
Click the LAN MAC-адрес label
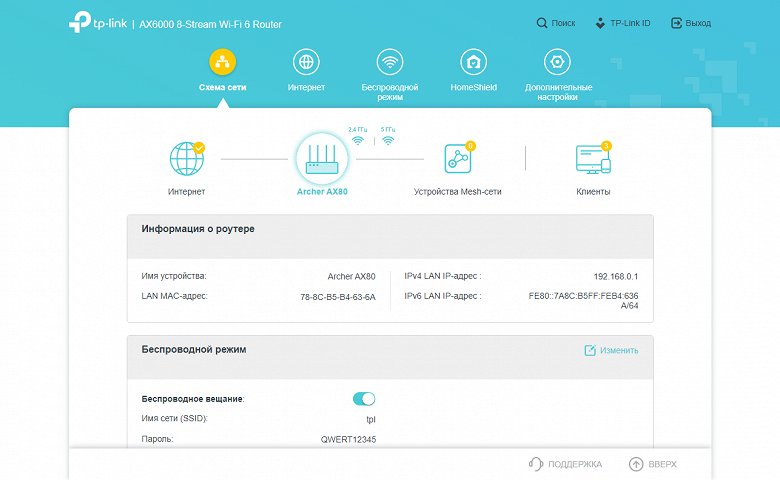tap(175, 296)
